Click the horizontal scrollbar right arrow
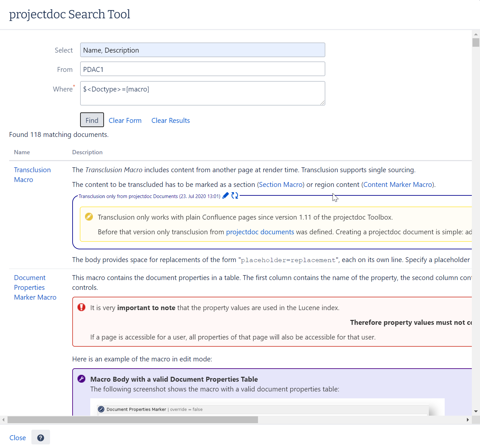Screen dimensions: 480x448 [x=468, y=420]
